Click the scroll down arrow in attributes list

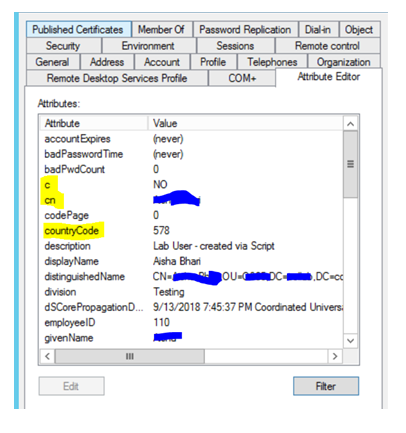point(350,341)
